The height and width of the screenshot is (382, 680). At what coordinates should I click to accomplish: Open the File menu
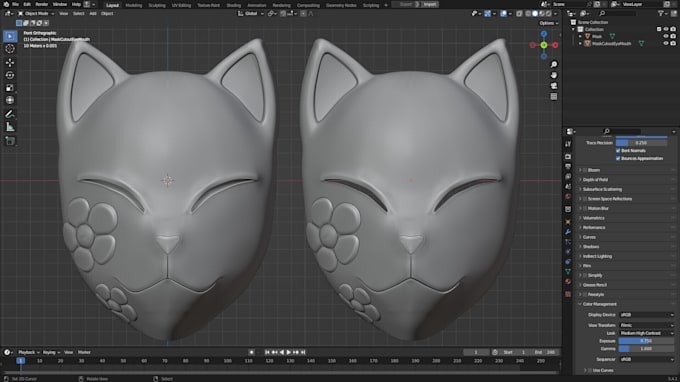tap(15, 4)
